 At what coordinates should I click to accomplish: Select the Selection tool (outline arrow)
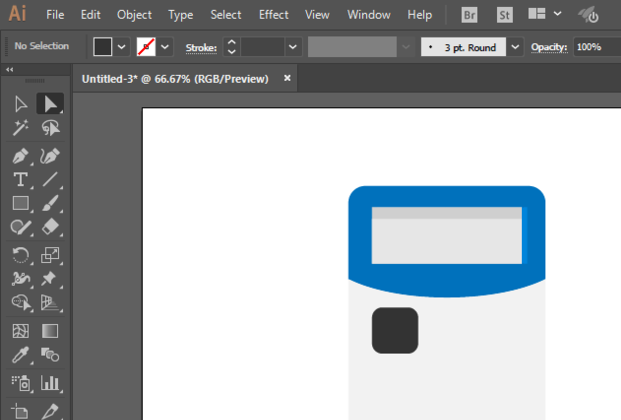tap(21, 104)
